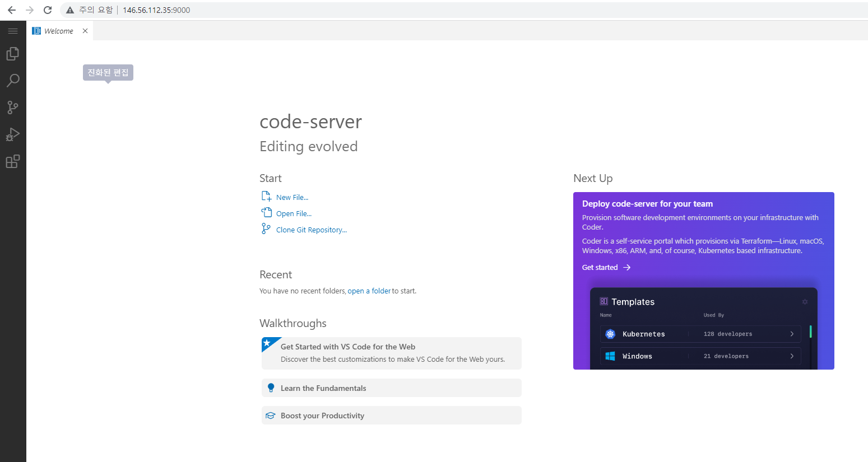This screenshot has width=868, height=462.
Task: Click the lightbulb icon beside Learn the Fundamentals
Action: tap(271, 388)
